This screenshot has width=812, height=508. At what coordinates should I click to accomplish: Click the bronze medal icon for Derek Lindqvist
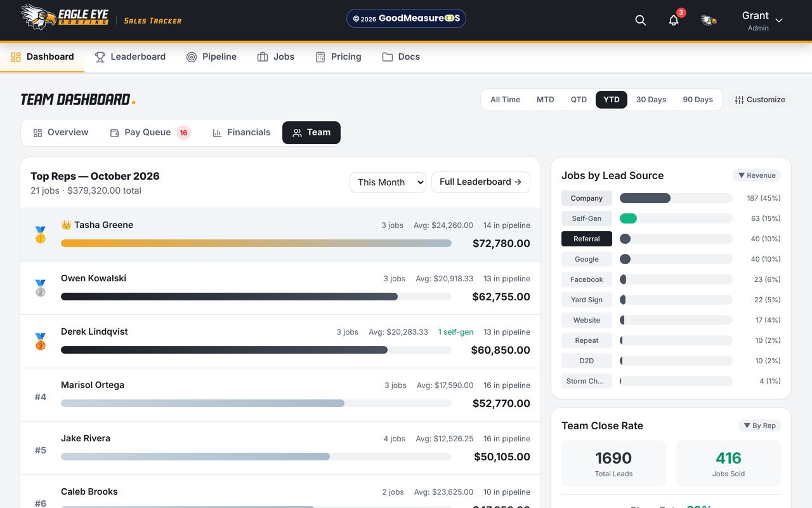click(41, 341)
